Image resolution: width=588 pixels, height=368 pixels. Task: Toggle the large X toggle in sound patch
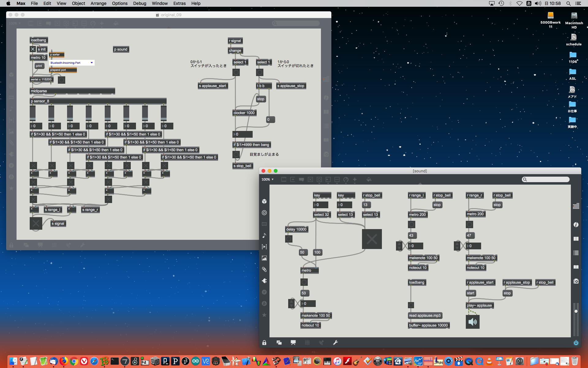pyautogui.click(x=372, y=239)
